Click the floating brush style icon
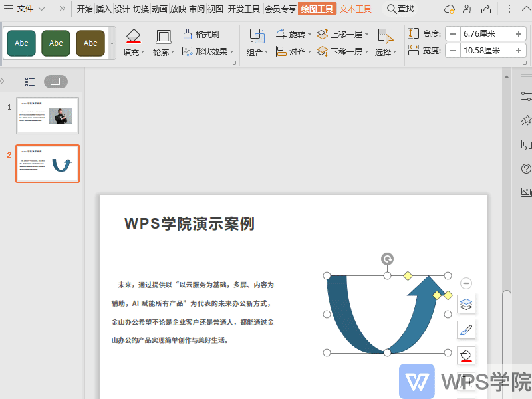The width and height of the screenshot is (532, 399). click(466, 330)
